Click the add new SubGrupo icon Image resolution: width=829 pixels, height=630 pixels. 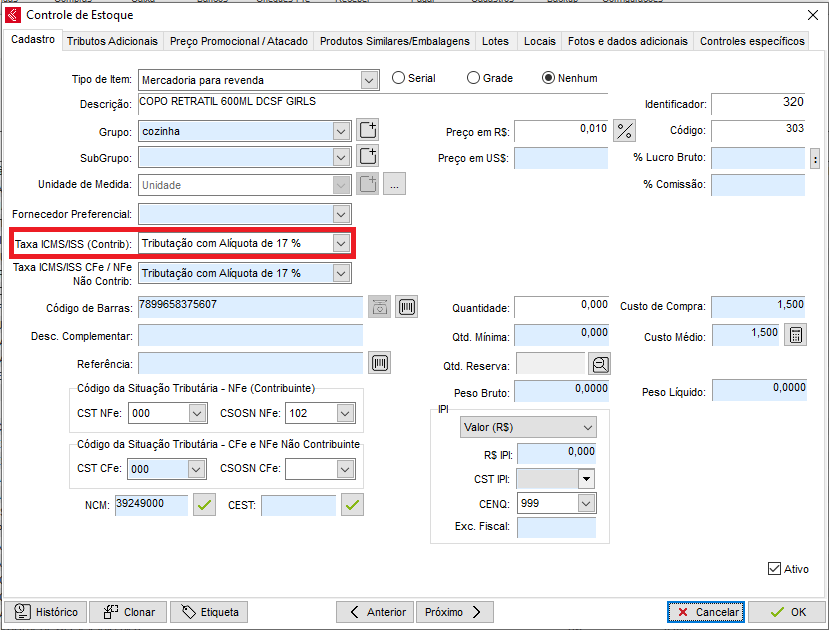(368, 157)
